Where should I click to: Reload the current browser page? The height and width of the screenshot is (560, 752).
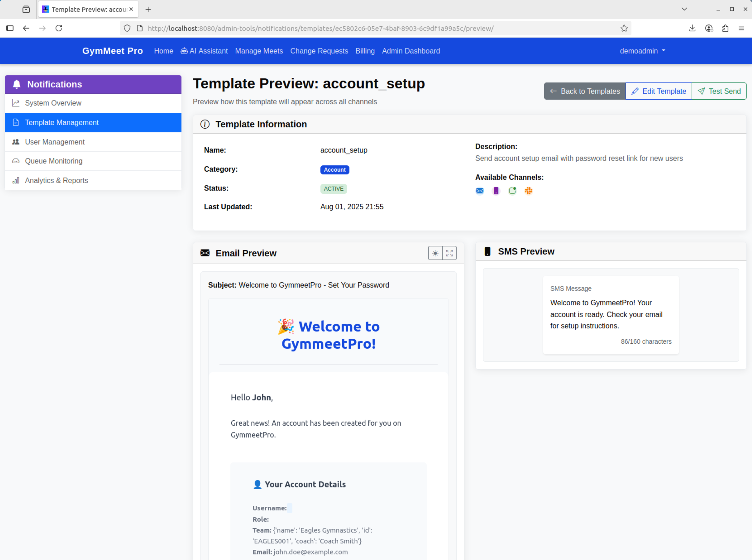click(x=59, y=28)
